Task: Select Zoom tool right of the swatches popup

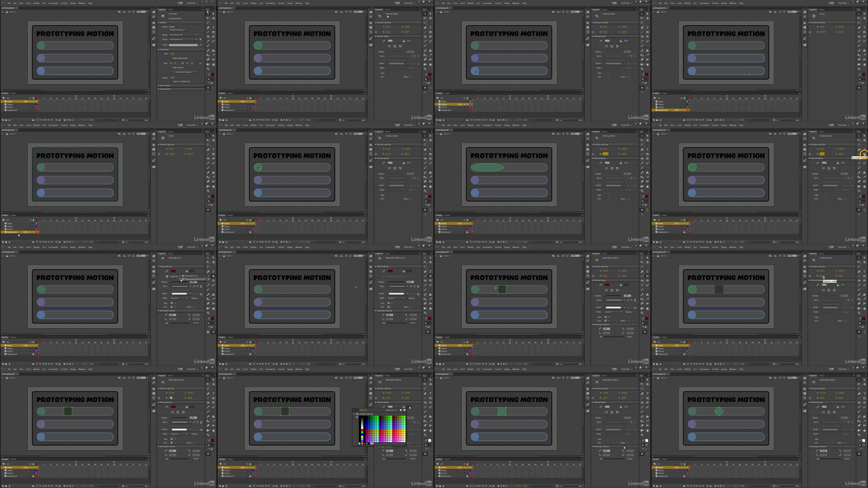Action: pyautogui.click(x=425, y=435)
